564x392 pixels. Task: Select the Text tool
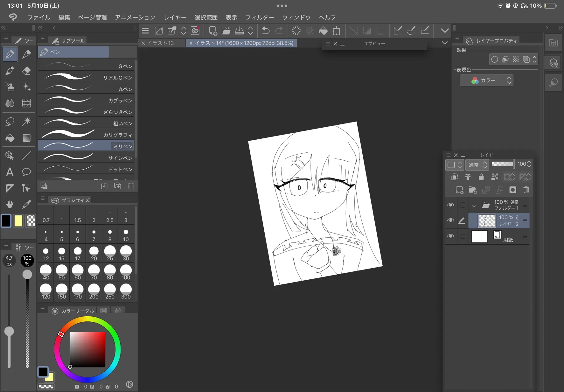point(10,172)
